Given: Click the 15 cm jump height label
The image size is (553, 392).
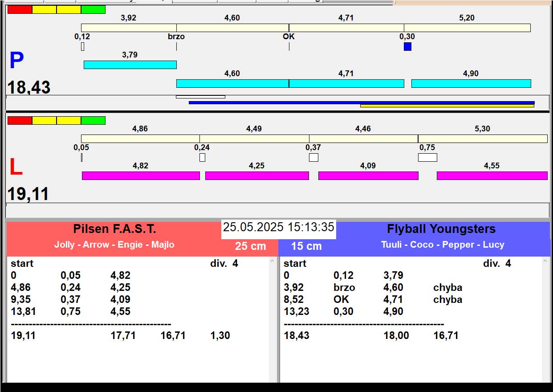Looking at the screenshot, I should pyautogui.click(x=306, y=246).
